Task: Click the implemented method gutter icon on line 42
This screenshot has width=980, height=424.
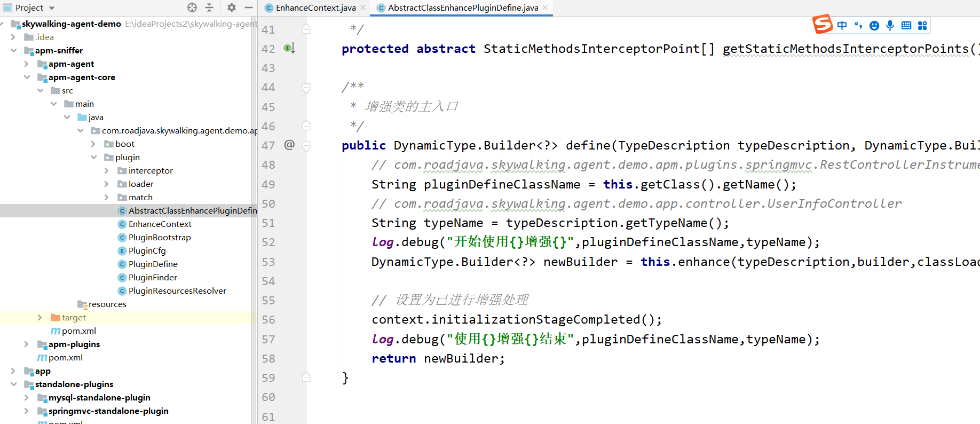Action: [289, 49]
